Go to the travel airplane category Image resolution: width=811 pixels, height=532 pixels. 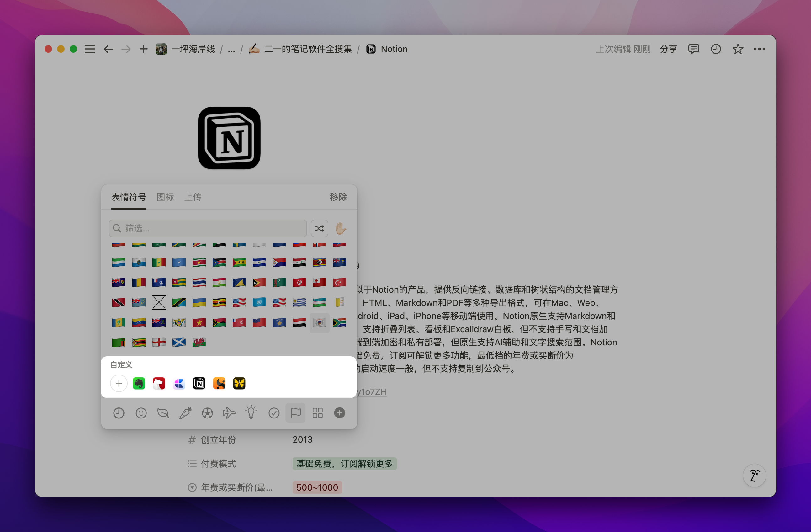229,413
